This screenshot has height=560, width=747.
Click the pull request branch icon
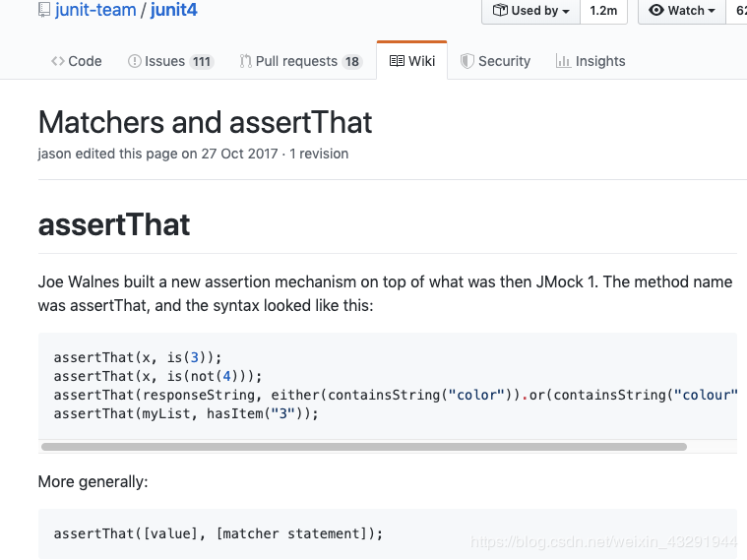tap(245, 61)
